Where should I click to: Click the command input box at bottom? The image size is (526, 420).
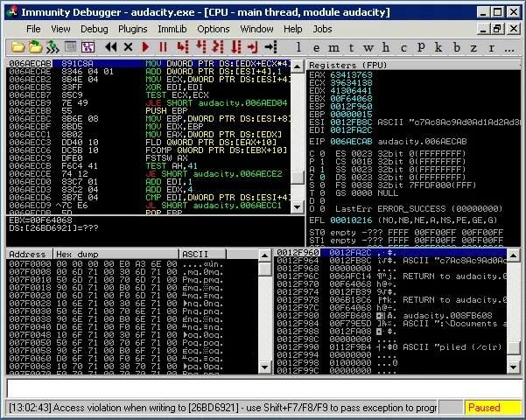click(263, 388)
